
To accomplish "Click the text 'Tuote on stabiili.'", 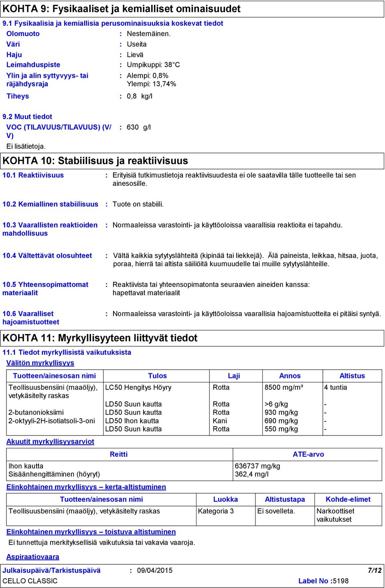I will [x=138, y=204].
